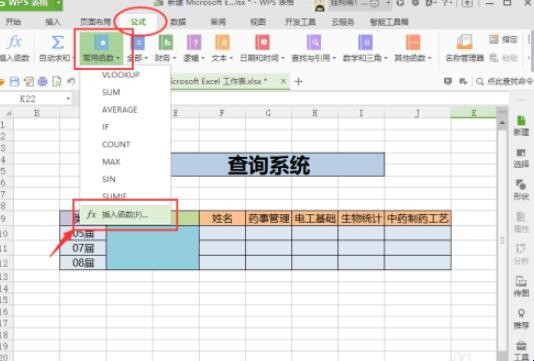The image size is (534, 361).
Task: Select the 姓名 header cell
Action: tap(222, 218)
